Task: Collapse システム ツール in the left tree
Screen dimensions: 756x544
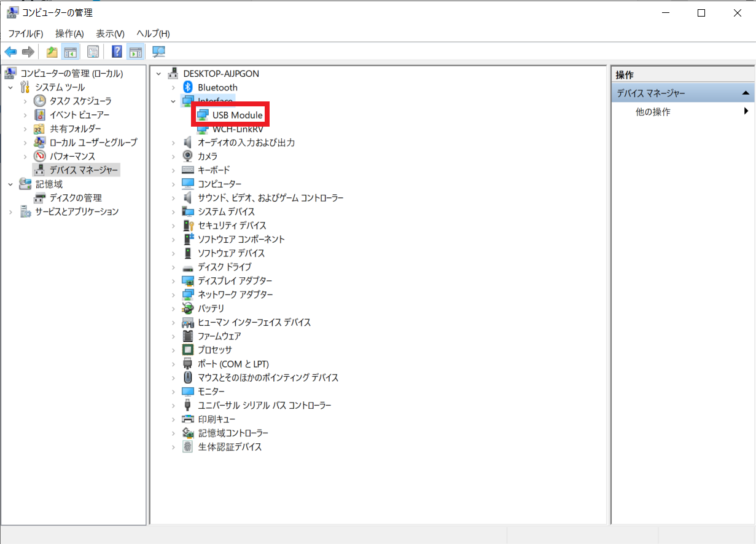Action: tap(10, 87)
